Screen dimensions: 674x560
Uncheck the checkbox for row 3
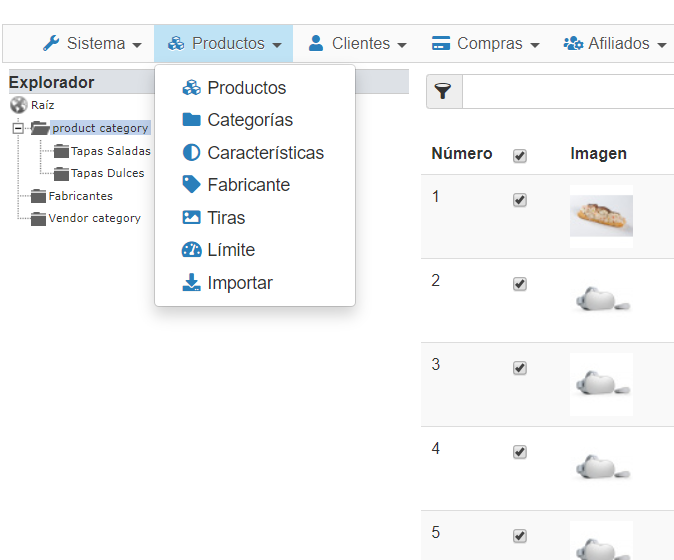tap(520, 368)
